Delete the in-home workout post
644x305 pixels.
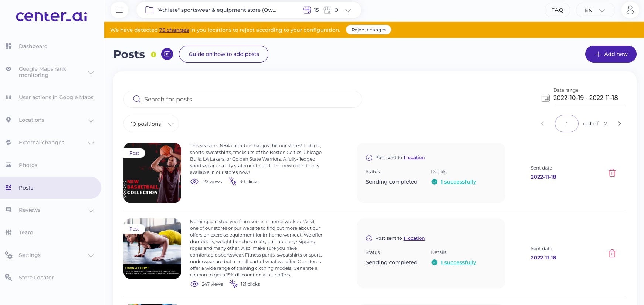pos(612,254)
